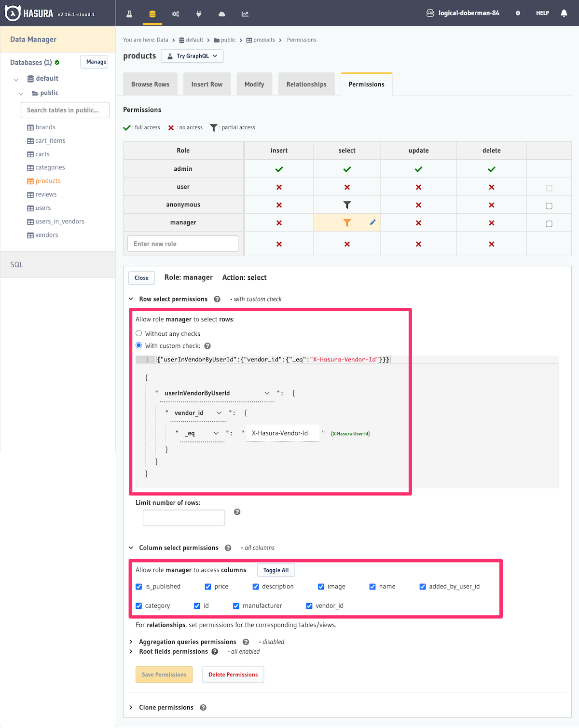Viewport: 579px width, 728px height.
Task: Click the Delete Permissions button
Action: tap(233, 674)
